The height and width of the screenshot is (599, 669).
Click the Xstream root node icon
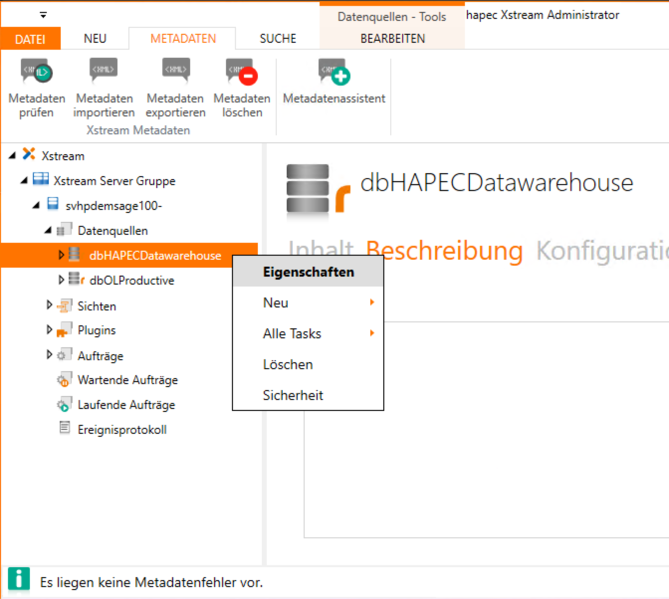29,154
